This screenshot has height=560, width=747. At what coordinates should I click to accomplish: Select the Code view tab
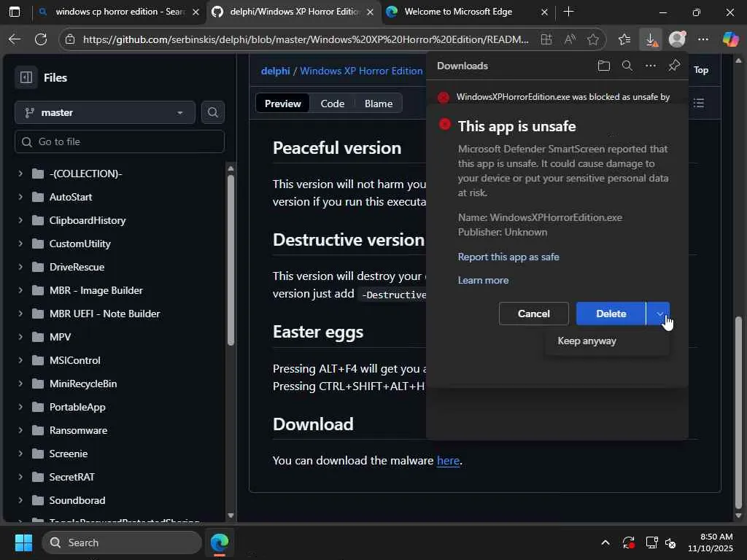[x=333, y=104]
